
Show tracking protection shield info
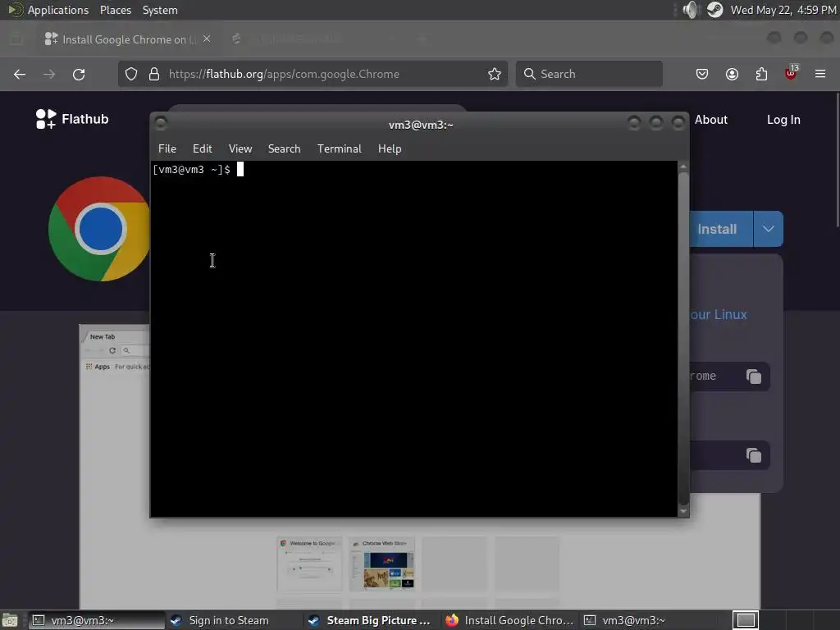[x=131, y=74]
